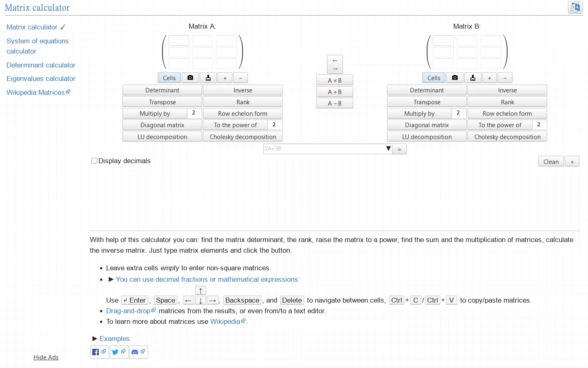Multiply matrices with A × B
The height and width of the screenshot is (368, 588).
pyautogui.click(x=335, y=80)
